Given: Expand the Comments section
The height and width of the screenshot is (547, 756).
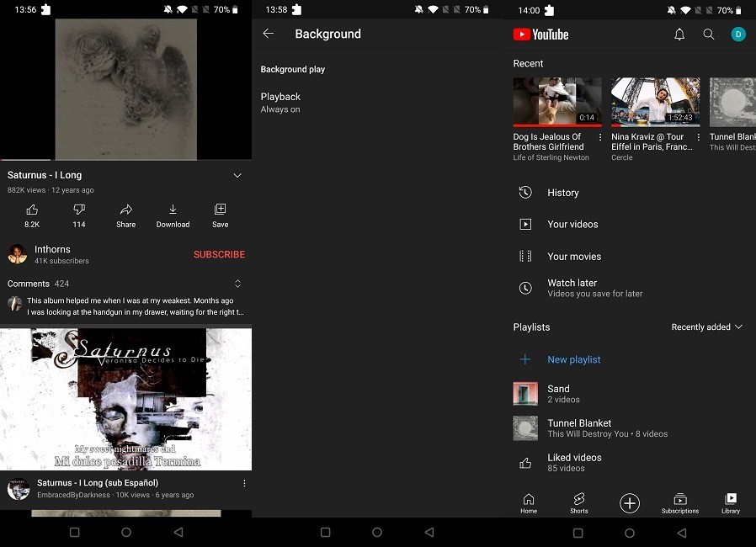Looking at the screenshot, I should click(237, 284).
